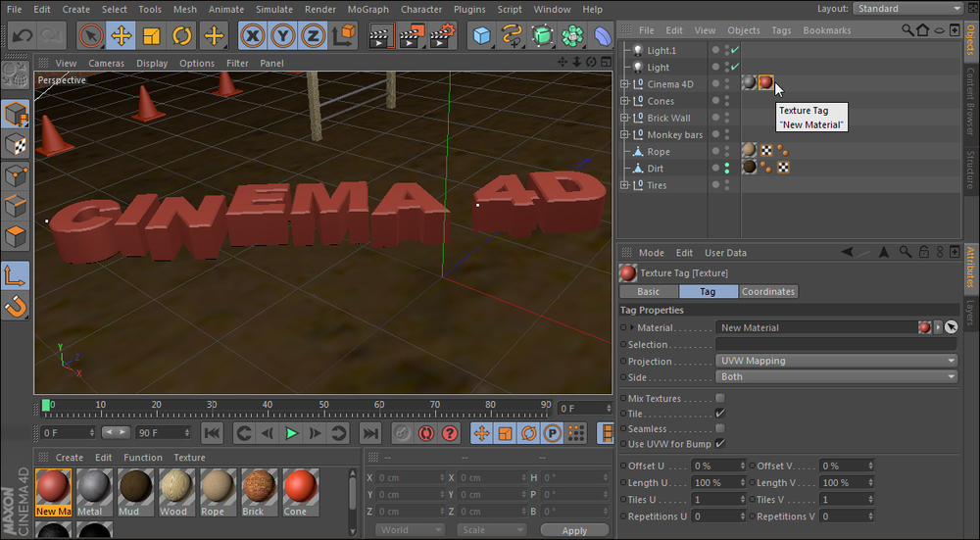This screenshot has height=540, width=980.
Task: Open the Side dropdown set to Both
Action: (836, 376)
